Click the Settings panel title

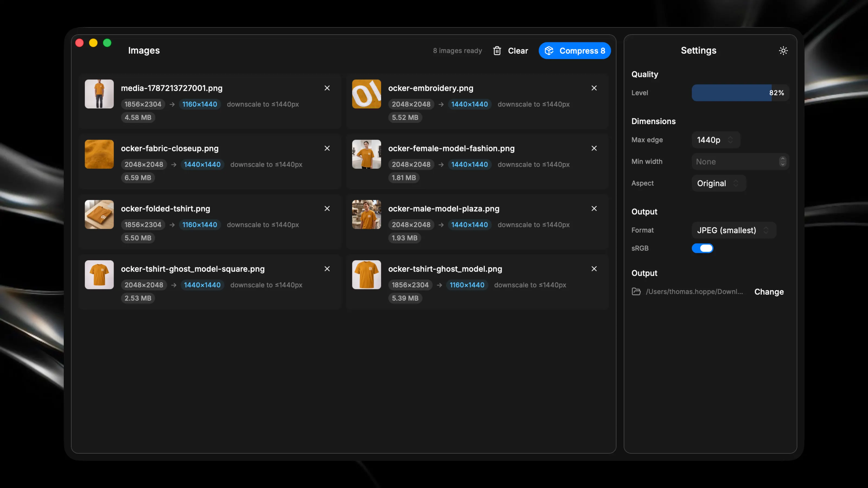[x=698, y=50]
